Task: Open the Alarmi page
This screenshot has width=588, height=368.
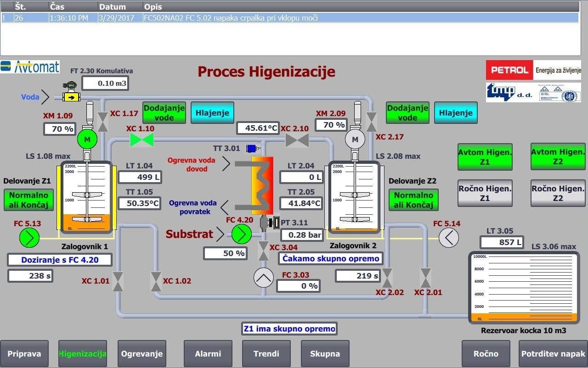Action: pos(208,354)
